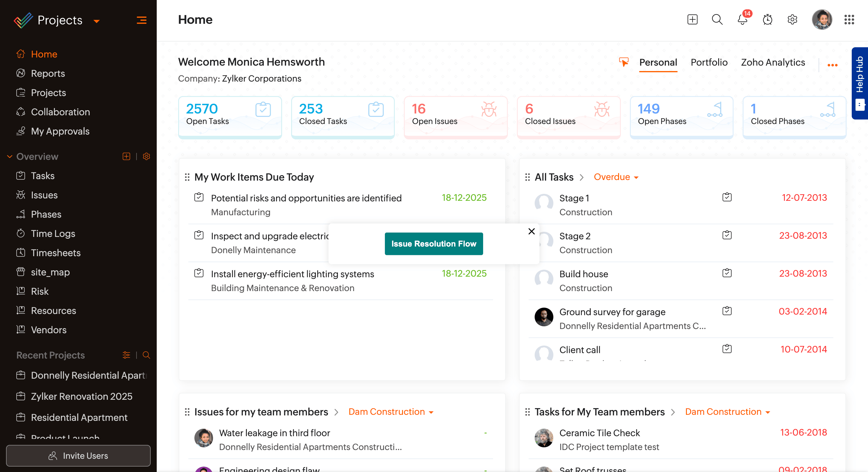Toggle the sidebar hamburger menu
This screenshot has height=472, width=868.
tap(142, 20)
